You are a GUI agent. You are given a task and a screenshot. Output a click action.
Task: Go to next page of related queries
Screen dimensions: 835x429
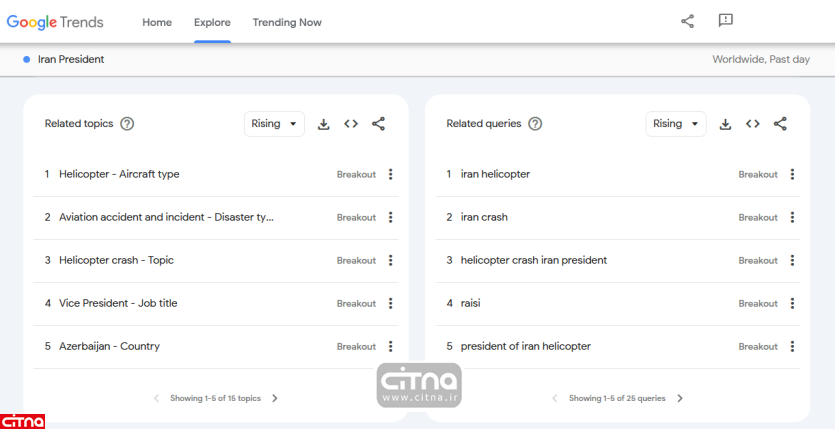point(680,398)
